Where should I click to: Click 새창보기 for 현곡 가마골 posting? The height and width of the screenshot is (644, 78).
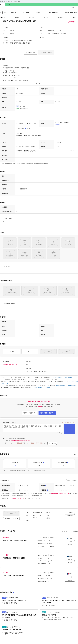(x=70, y=545)
